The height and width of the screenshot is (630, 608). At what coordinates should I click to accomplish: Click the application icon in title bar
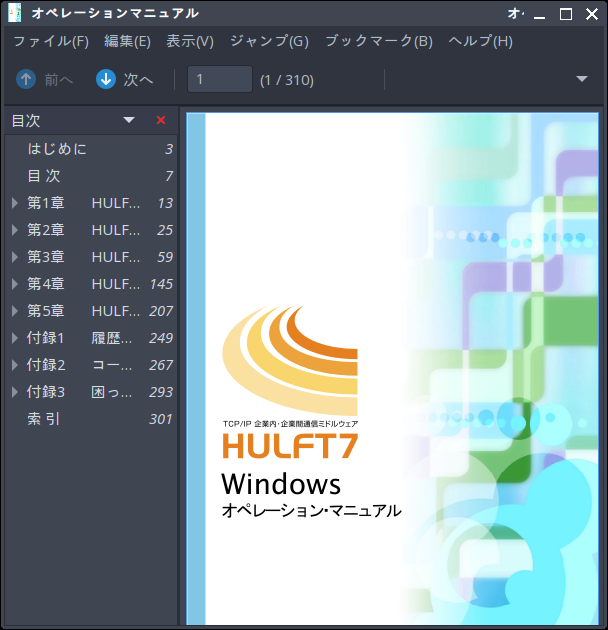pos(14,13)
